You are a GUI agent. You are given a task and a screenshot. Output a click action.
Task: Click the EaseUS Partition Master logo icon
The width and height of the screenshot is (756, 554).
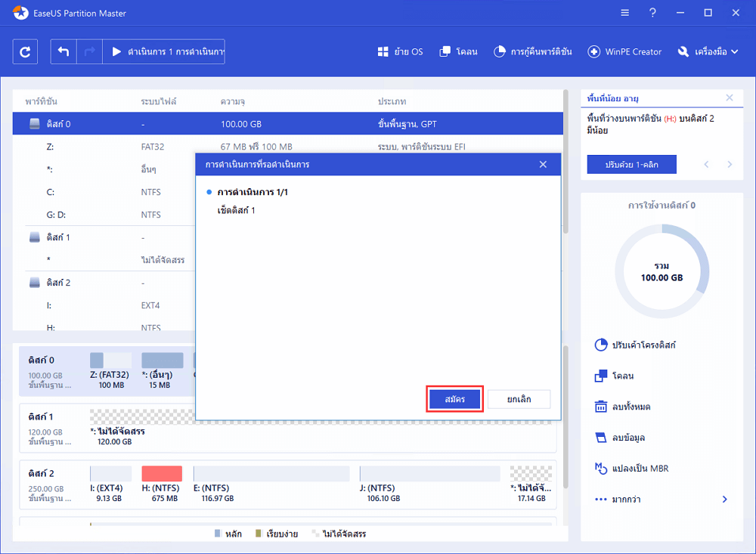point(20,13)
